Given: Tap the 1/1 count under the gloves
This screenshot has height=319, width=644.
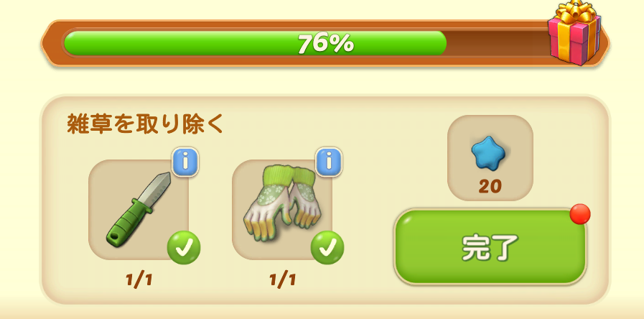Looking at the screenshot, I should pyautogui.click(x=283, y=280).
